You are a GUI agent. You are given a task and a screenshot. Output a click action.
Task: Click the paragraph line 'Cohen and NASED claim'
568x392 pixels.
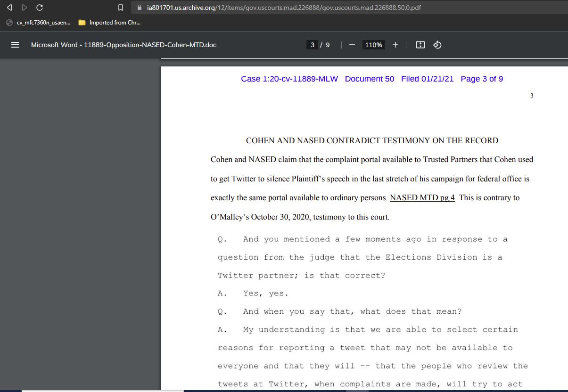point(372,160)
